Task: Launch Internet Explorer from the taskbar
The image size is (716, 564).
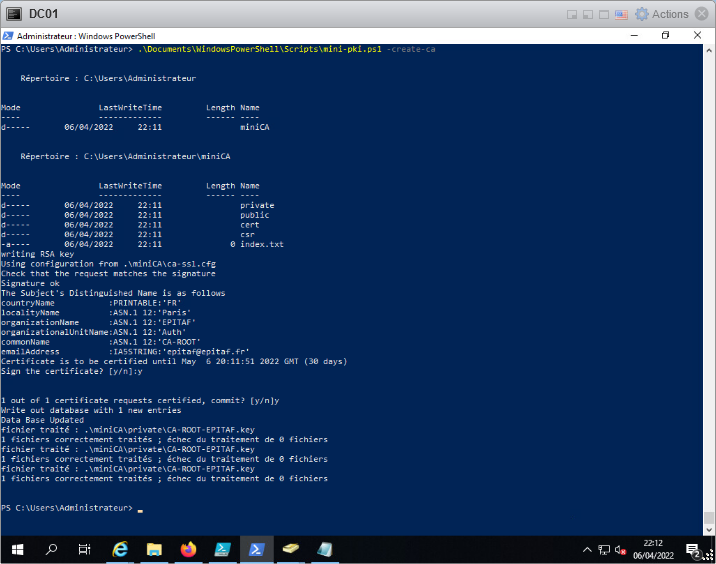Action: [121, 549]
